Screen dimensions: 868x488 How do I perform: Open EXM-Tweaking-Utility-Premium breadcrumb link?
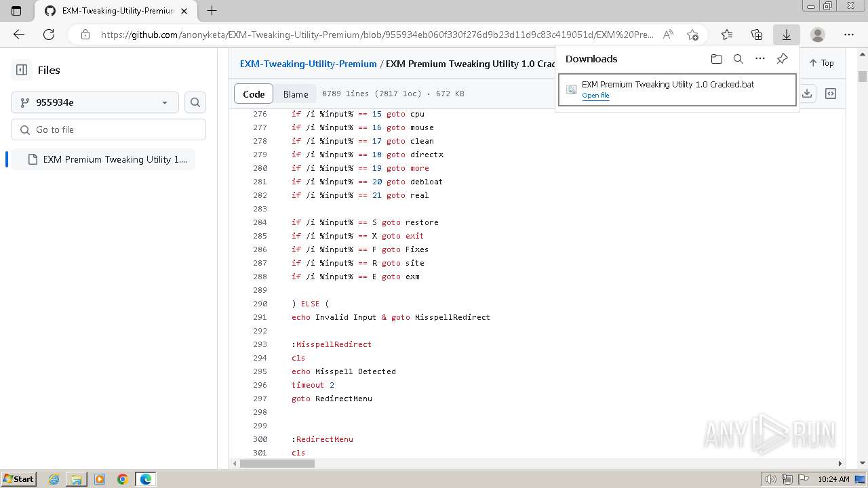(x=309, y=64)
